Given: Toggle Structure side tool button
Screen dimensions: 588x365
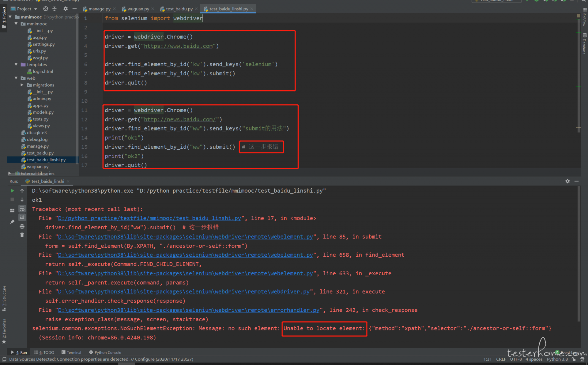Looking at the screenshot, I should [4, 299].
